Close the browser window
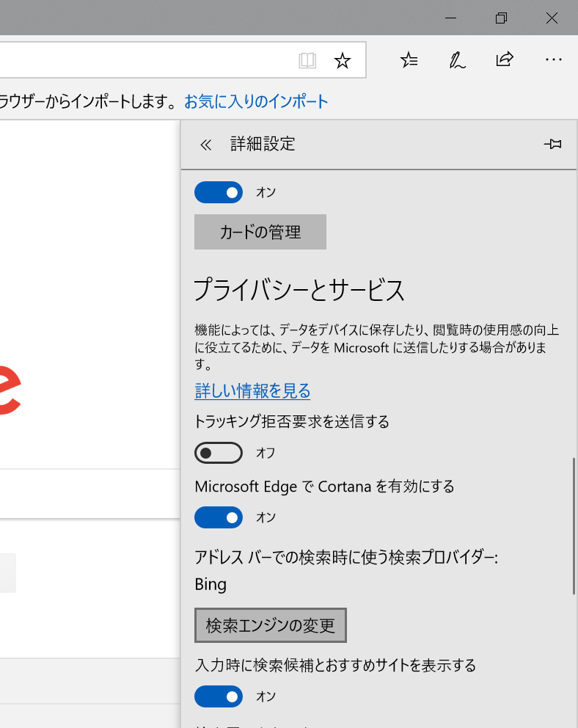Image resolution: width=578 pixels, height=728 pixels. [552, 18]
